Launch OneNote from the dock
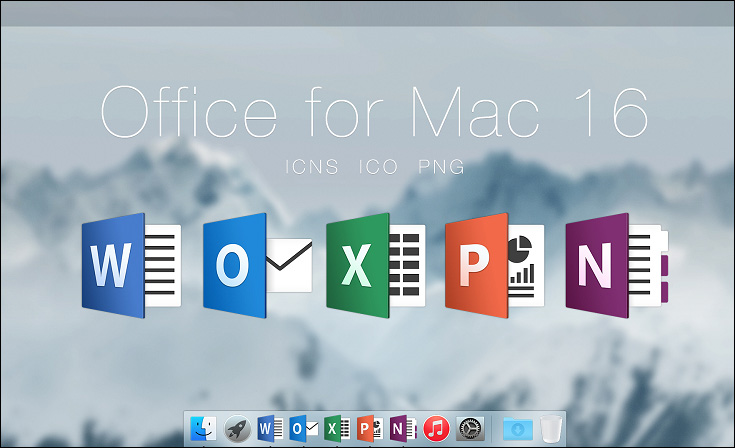Image resolution: width=735 pixels, height=448 pixels. click(x=403, y=428)
